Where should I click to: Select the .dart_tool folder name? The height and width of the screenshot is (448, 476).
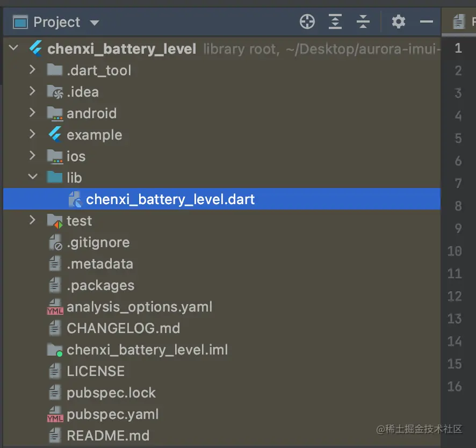99,70
